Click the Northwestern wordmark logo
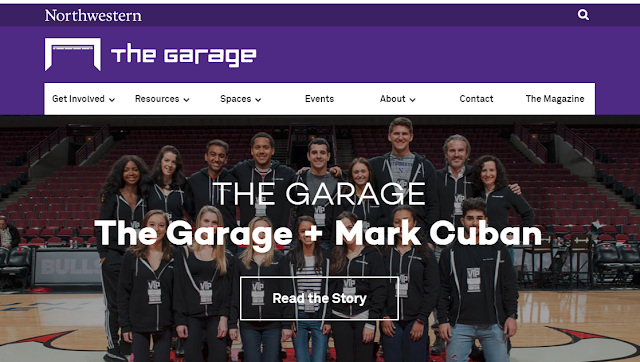Image resolution: width=640 pixels, height=362 pixels. pyautogui.click(x=93, y=16)
